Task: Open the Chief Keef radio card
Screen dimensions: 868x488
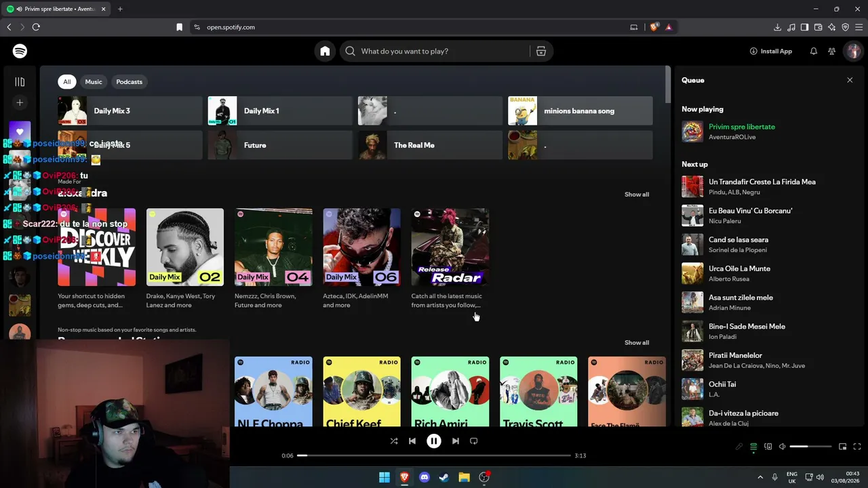Action: click(361, 392)
